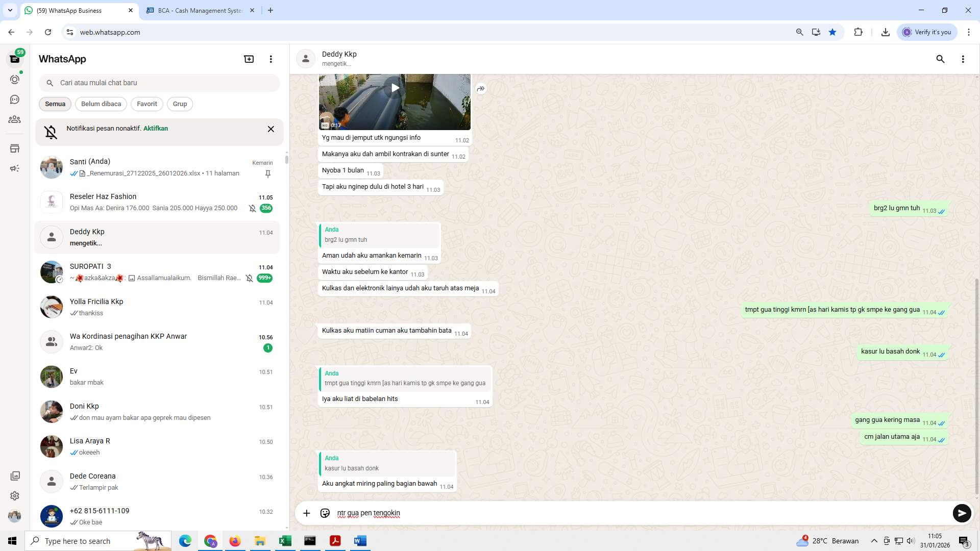Image resolution: width=980 pixels, height=551 pixels.
Task: Click the Aktifkan notifications link
Action: 155,128
